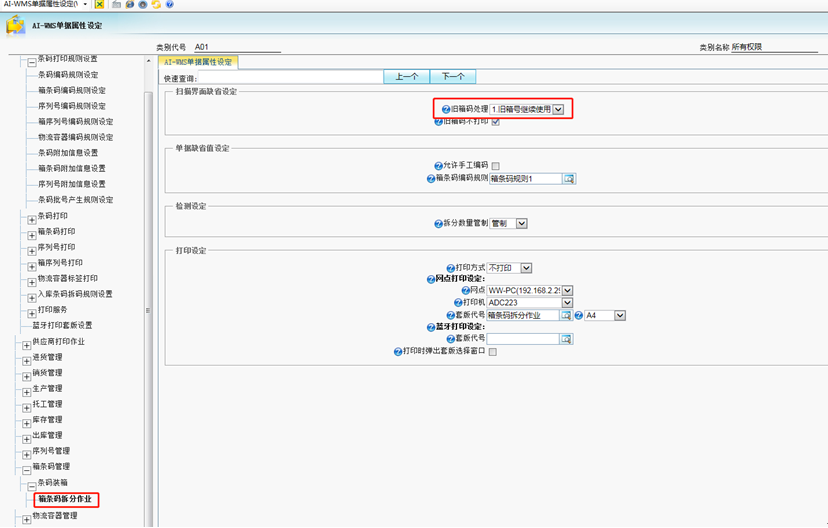Click the green Excel export icon in top toolbar
The width and height of the screenshot is (828, 528).
tap(100, 5)
